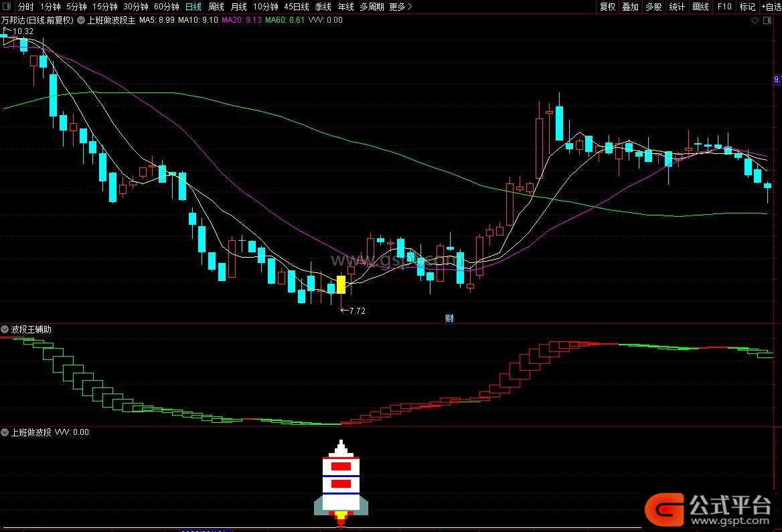Image resolution: width=782 pixels, height=532 pixels.
Task: Click the rocket buy-signal icon in 上班做波段 panel
Action: pyautogui.click(x=341, y=484)
